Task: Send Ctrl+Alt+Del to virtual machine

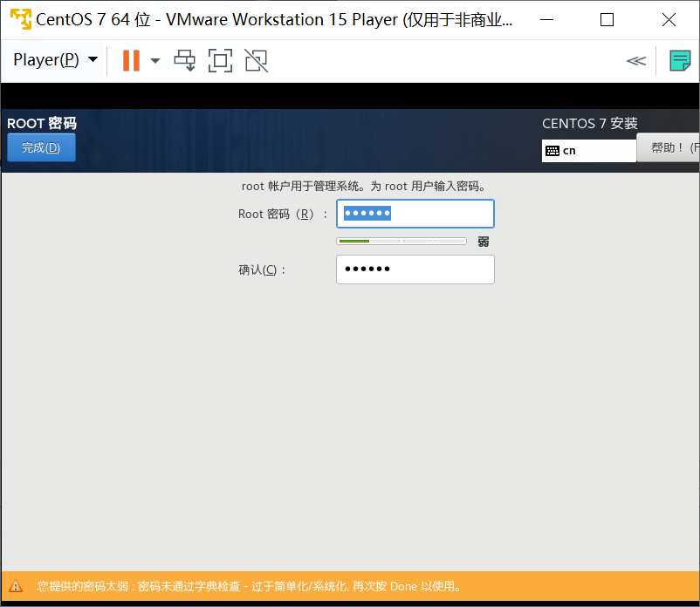Action: [184, 60]
